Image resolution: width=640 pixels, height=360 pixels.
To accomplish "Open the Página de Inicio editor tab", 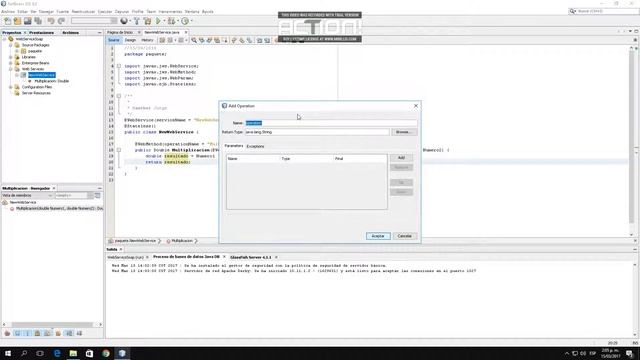I will (x=120, y=32).
